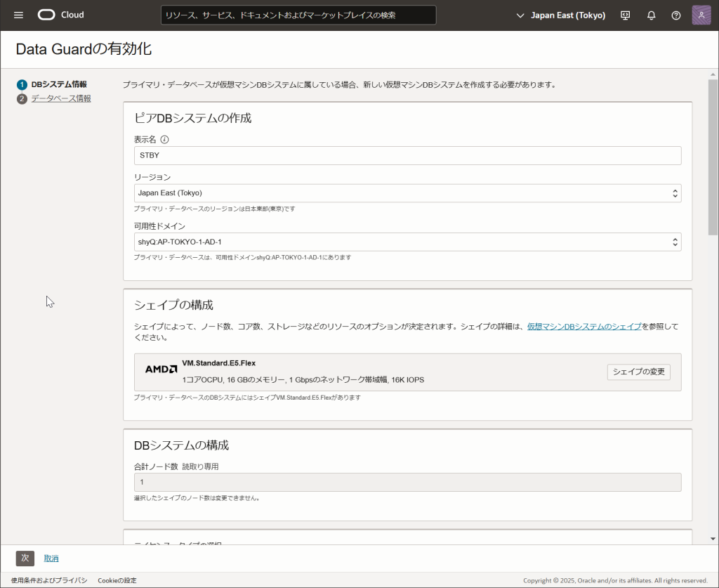Click the AMD shape logo
The image size is (719, 588).
point(161,370)
